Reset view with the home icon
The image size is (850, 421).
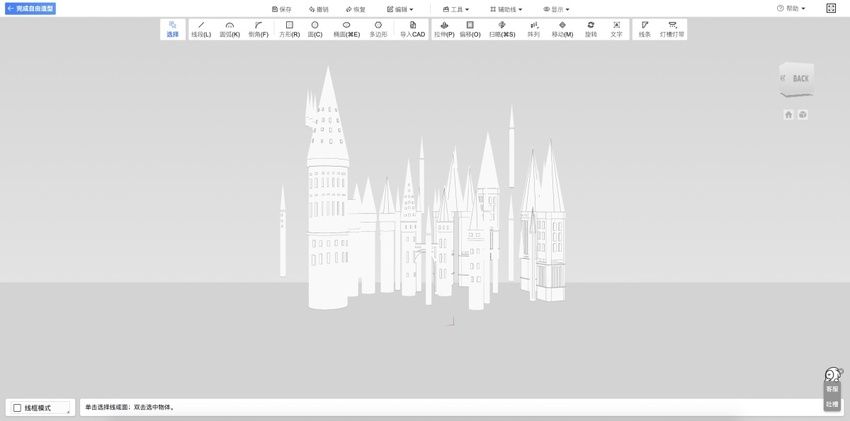788,115
